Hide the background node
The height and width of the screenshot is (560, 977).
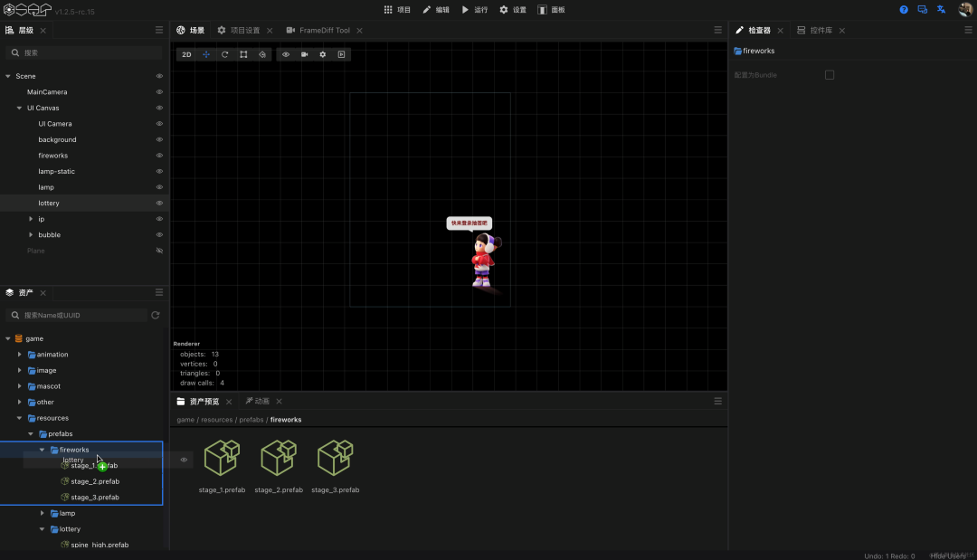(x=159, y=139)
